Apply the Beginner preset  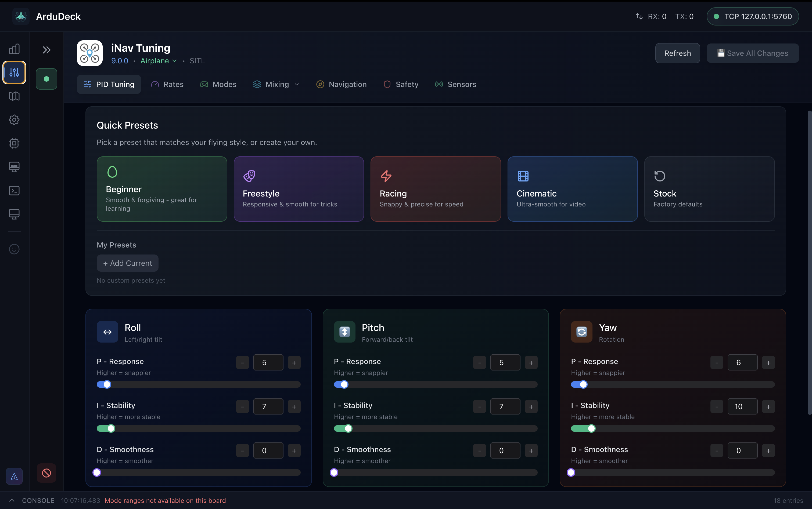point(162,189)
